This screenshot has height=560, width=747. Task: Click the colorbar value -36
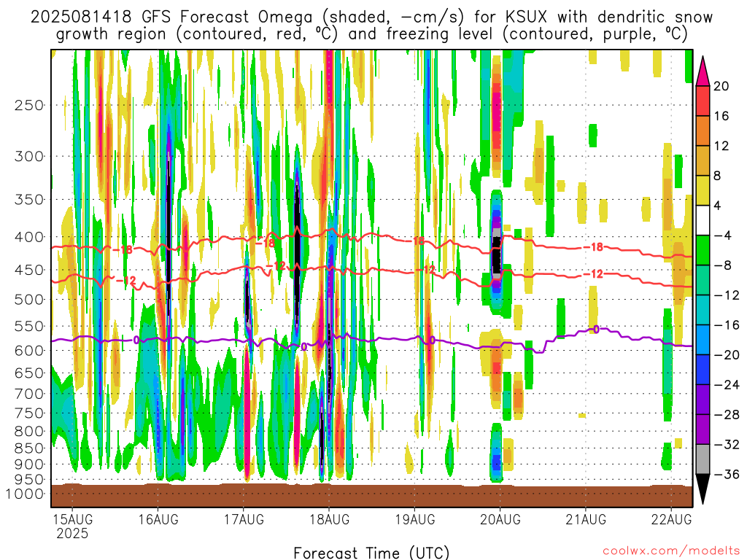tap(727, 474)
